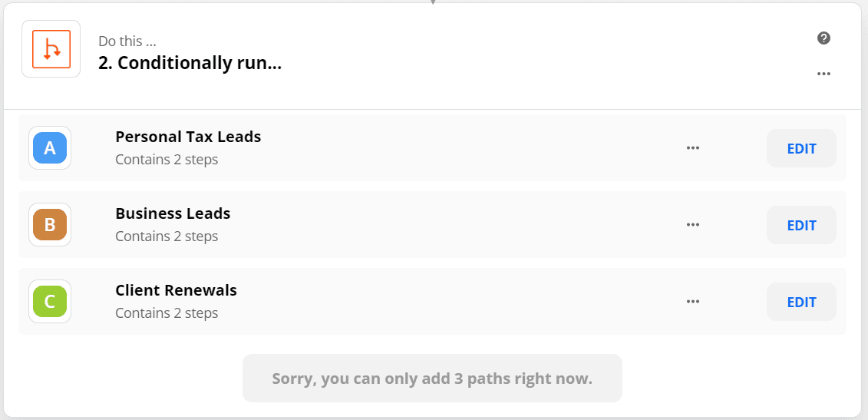Viewport: 868px width, 420px height.
Task: Click 'Contains 2 steps' under Client Renewals
Action: point(167,313)
